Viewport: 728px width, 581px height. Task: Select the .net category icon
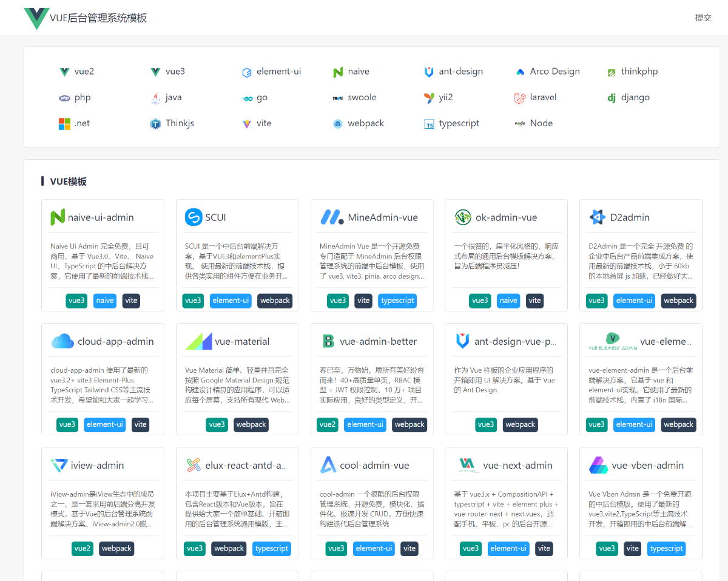point(64,124)
